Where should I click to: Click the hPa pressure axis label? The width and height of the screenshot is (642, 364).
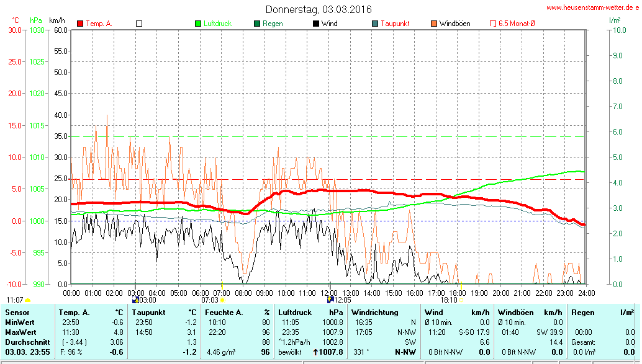tap(35, 20)
